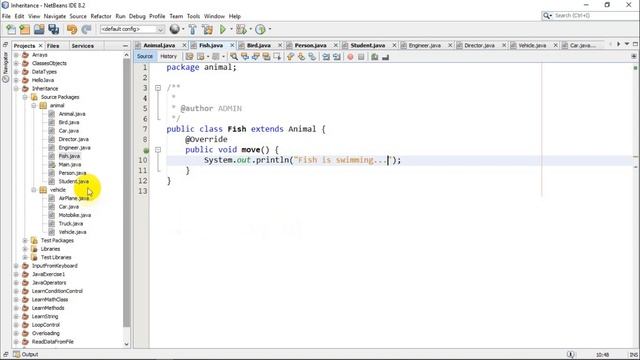Click the New Project toolbar icon
Image resolution: width=640 pixels, height=360 pixels.
coord(25,29)
